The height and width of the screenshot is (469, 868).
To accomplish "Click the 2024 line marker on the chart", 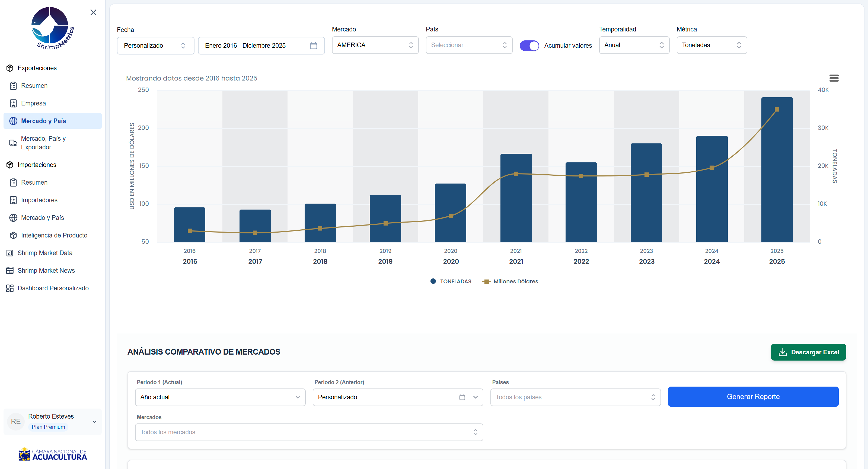I will [x=712, y=168].
